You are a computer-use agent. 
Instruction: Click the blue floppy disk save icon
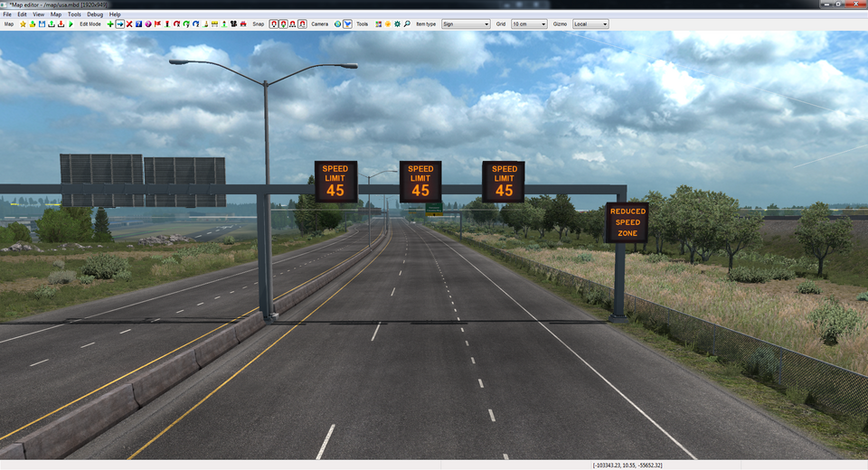click(42, 24)
